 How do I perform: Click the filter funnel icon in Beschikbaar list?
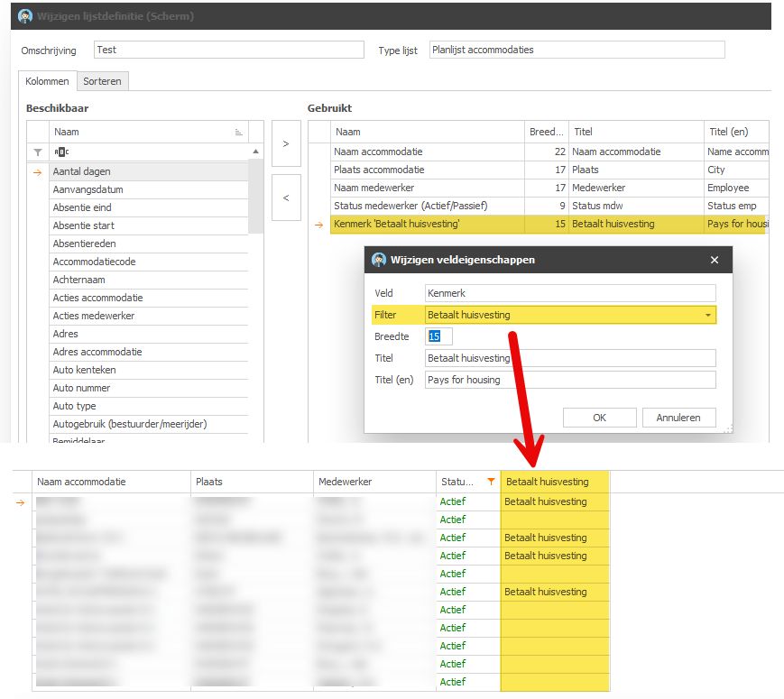37,152
